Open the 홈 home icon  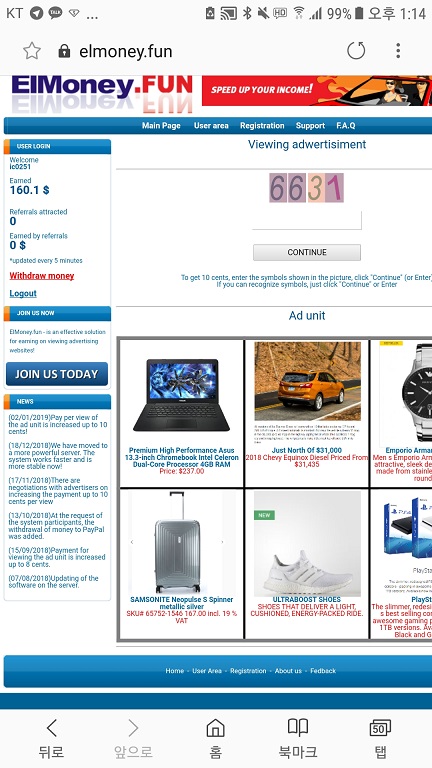216,728
